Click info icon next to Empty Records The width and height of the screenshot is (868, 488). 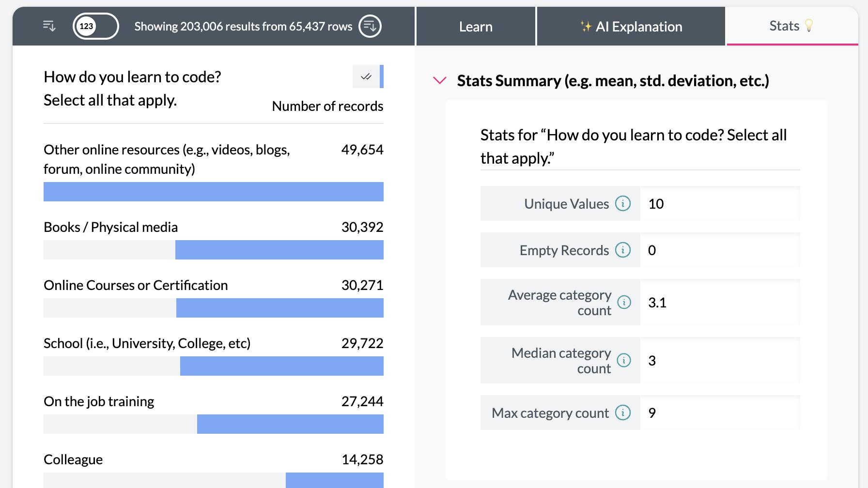coord(623,250)
